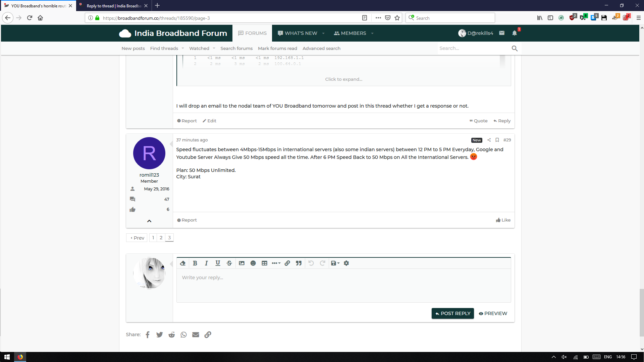Open Firefox hamburger menu
The height and width of the screenshot is (362, 644).
tap(638, 18)
